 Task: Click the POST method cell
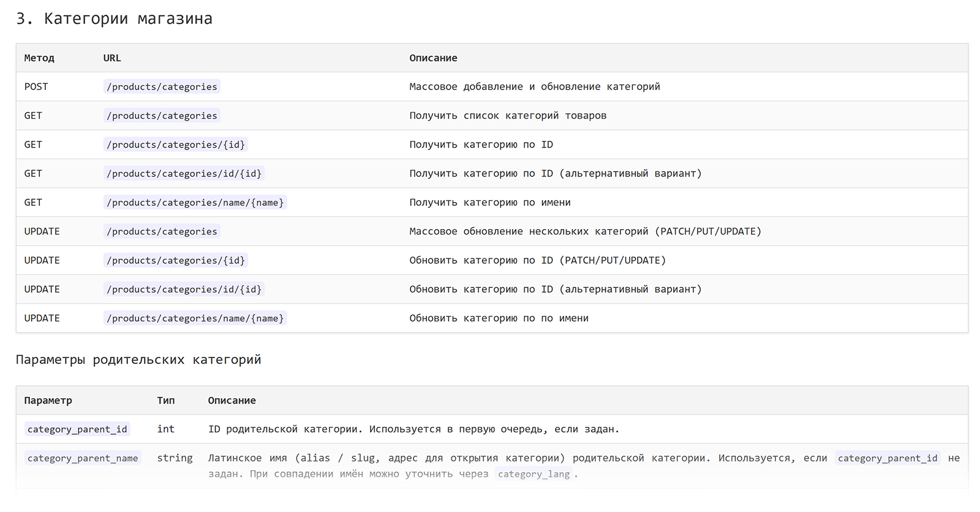coord(36,87)
